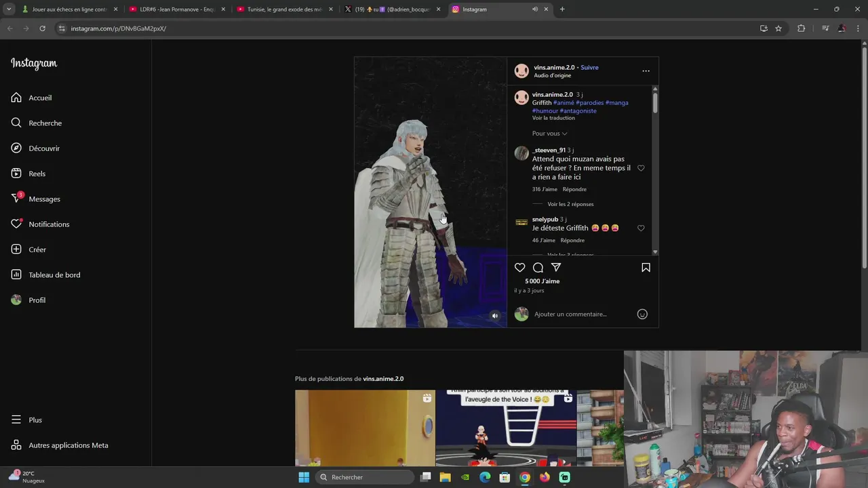
Task: Open _steeven_91 profile name
Action: [549, 150]
